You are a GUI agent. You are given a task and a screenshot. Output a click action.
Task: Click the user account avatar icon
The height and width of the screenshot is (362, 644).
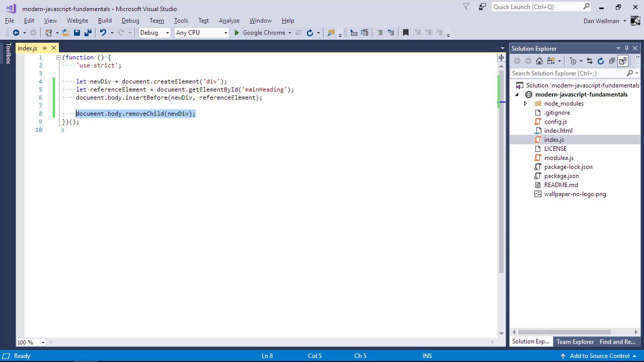tap(636, 21)
